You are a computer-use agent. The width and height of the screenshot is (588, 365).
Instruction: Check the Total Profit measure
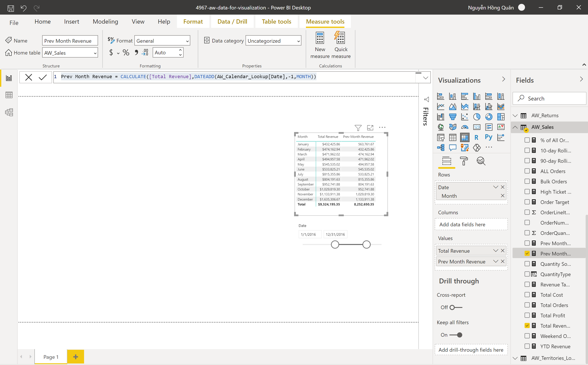click(527, 315)
